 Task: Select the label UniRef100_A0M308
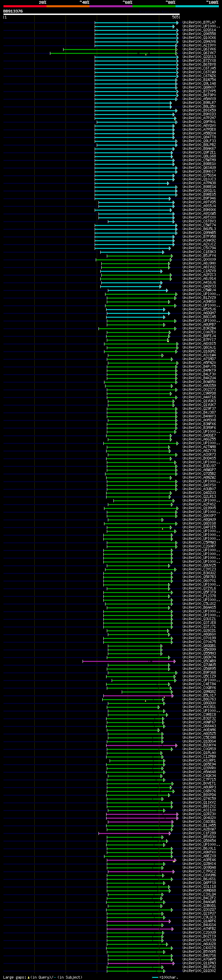tap(199, 420)
